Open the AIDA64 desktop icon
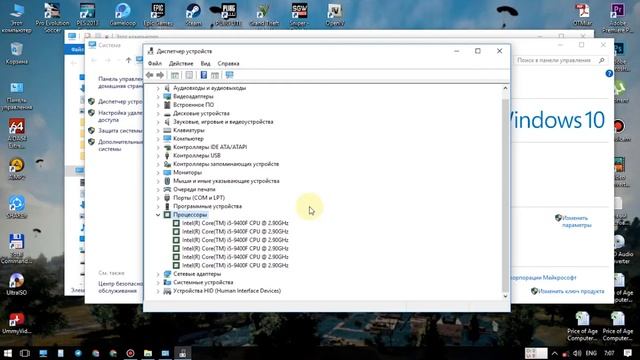640x360 pixels. [x=17, y=133]
